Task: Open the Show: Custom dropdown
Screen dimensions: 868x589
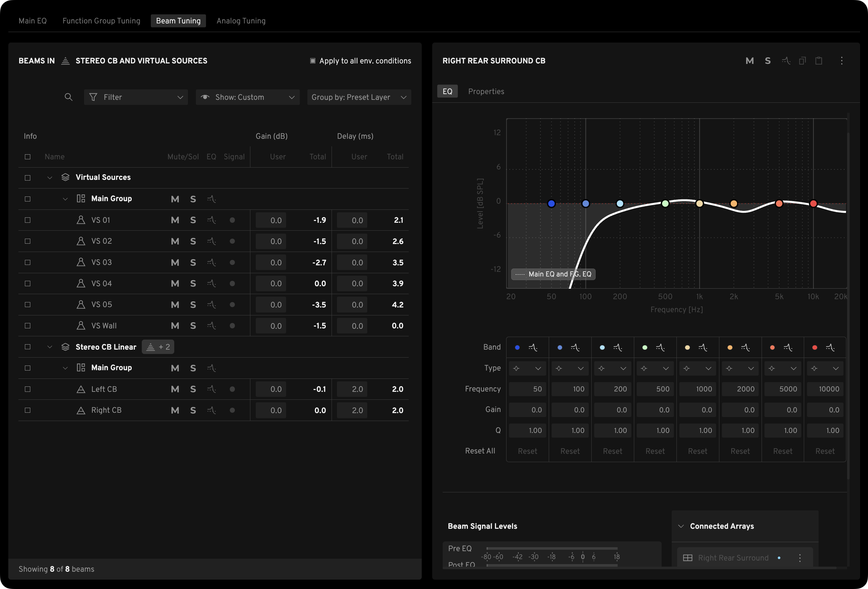Action: 247,97
